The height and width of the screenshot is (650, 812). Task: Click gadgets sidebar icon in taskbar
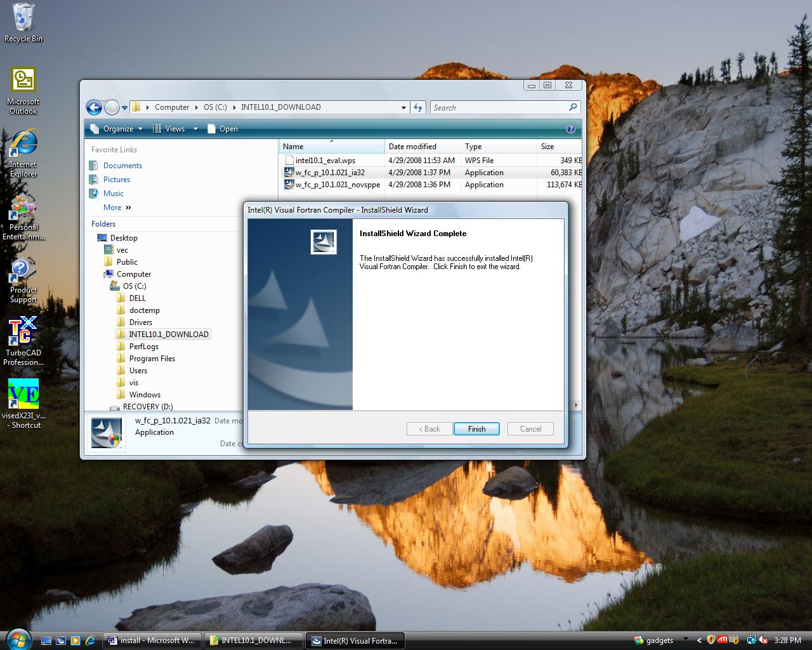(639, 640)
